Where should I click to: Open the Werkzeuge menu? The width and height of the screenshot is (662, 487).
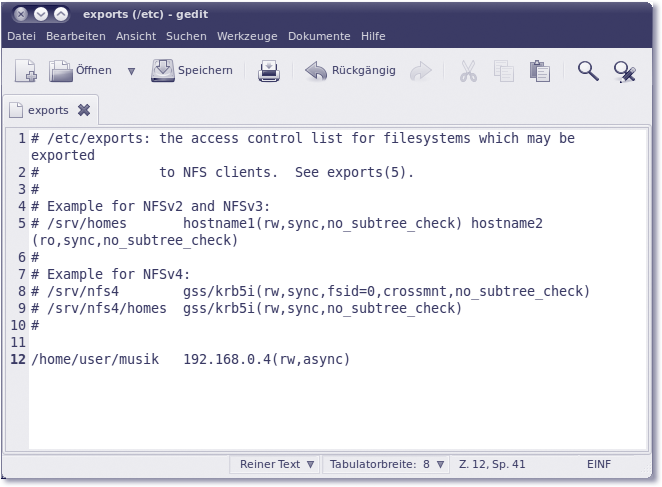coord(247,36)
